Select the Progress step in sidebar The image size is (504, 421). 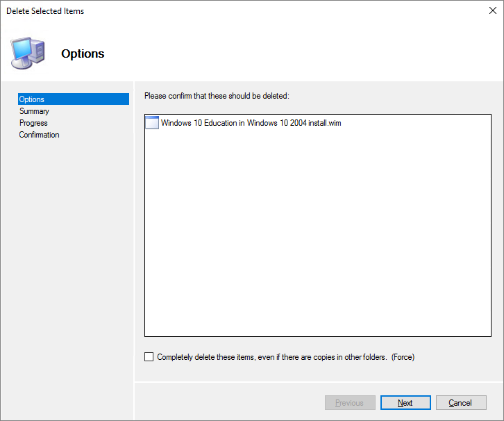[34, 123]
